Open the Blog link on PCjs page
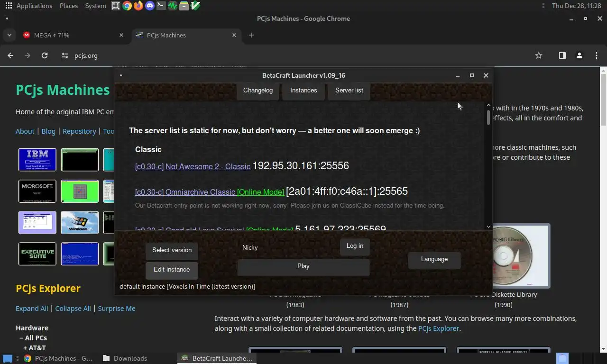This screenshot has height=364, width=607. coord(48,131)
